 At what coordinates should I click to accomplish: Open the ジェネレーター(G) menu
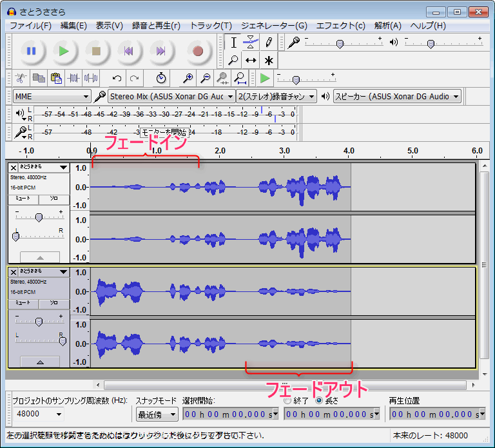(x=274, y=26)
